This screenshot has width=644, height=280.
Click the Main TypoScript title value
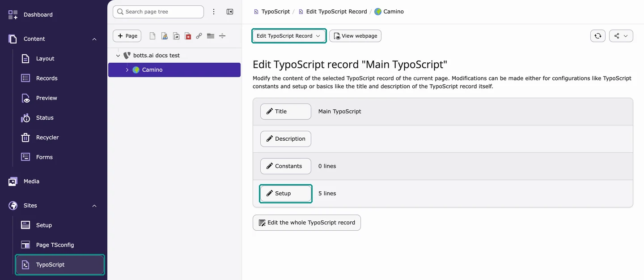[340, 112]
